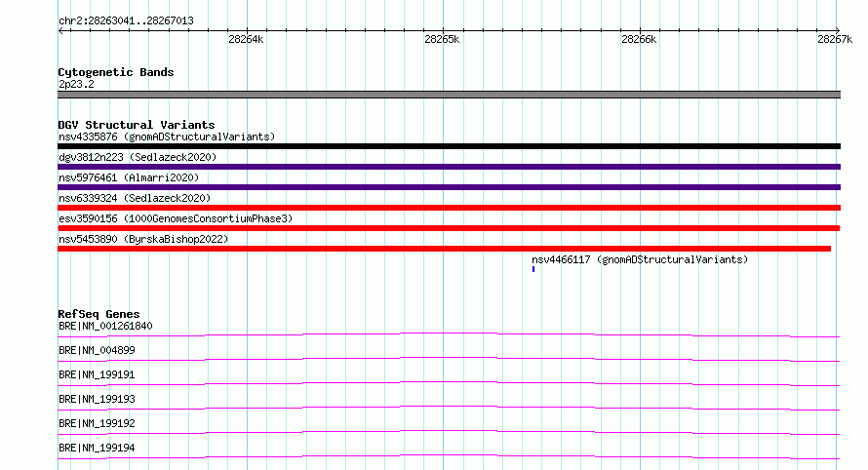Select the 2p23.2 band label

point(76,84)
